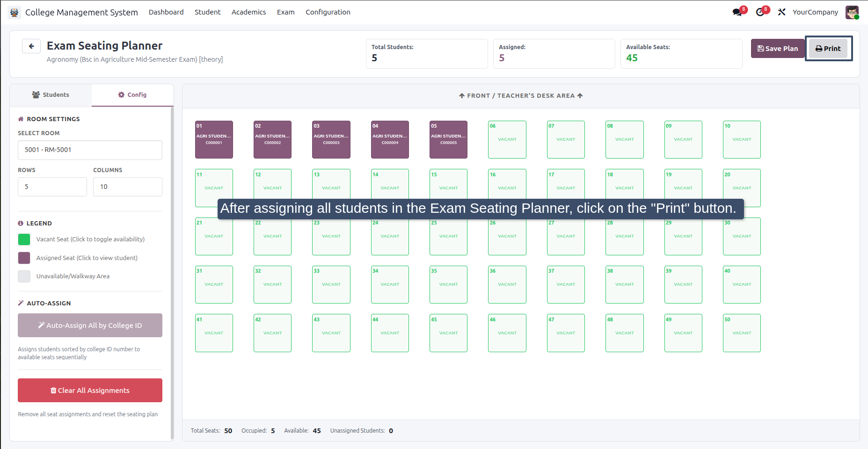Screen dimensions: 868x449
Task: Open the user avatar menu
Action: pos(852,12)
